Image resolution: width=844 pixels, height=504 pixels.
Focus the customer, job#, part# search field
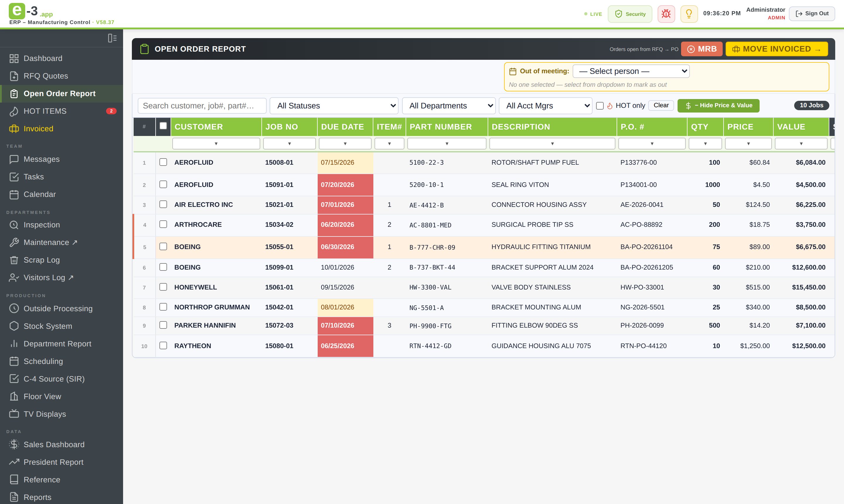(202, 105)
